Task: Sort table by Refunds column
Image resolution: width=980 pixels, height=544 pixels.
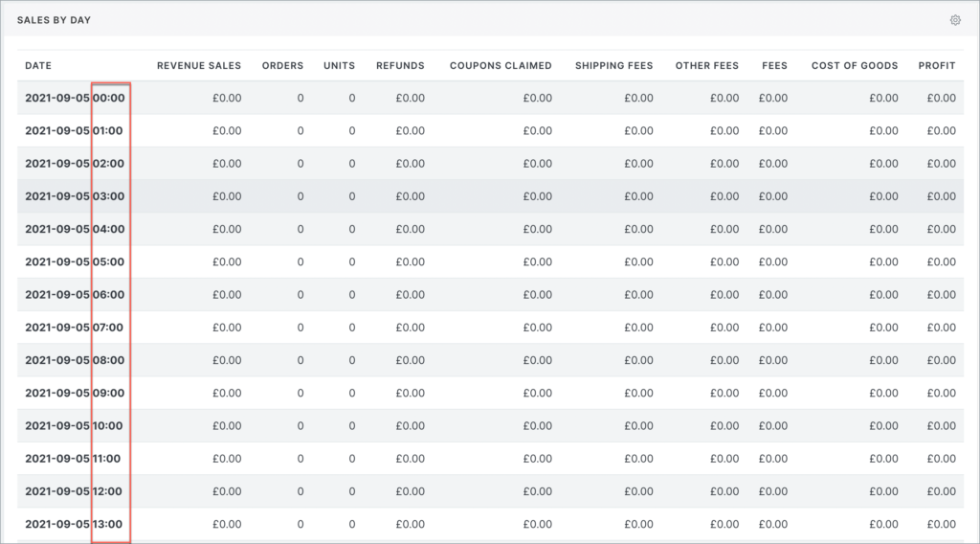Action: [400, 66]
